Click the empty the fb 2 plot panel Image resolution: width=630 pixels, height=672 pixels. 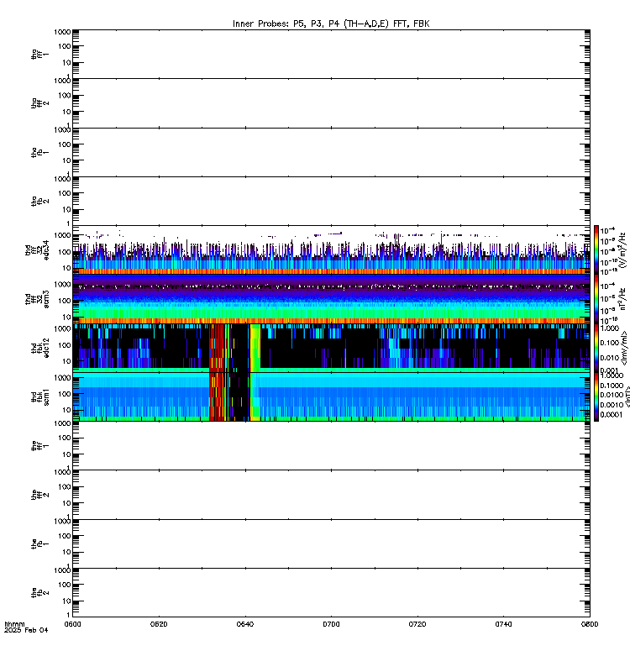click(x=331, y=593)
